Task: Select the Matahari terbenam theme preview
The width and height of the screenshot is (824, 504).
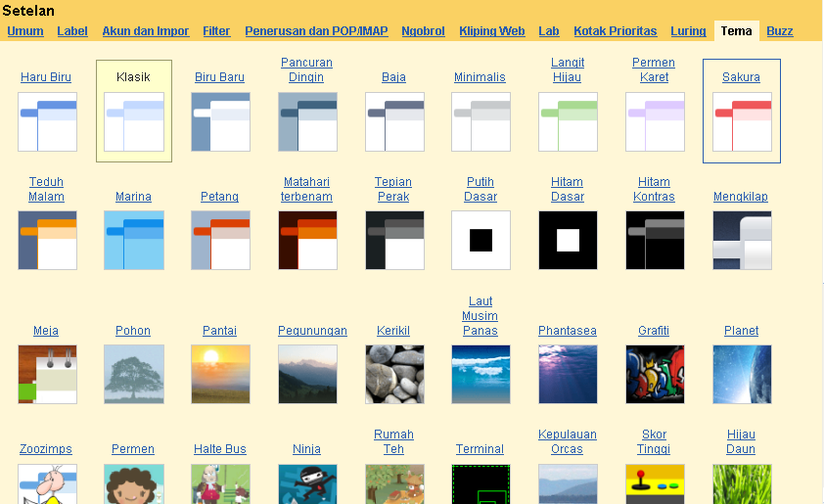Action: click(307, 240)
